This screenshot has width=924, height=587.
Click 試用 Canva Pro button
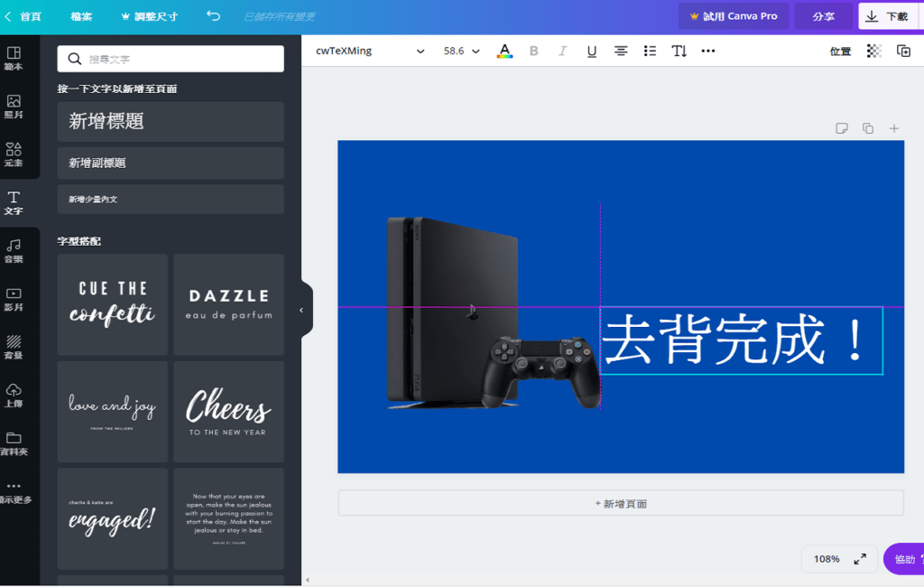[734, 16]
